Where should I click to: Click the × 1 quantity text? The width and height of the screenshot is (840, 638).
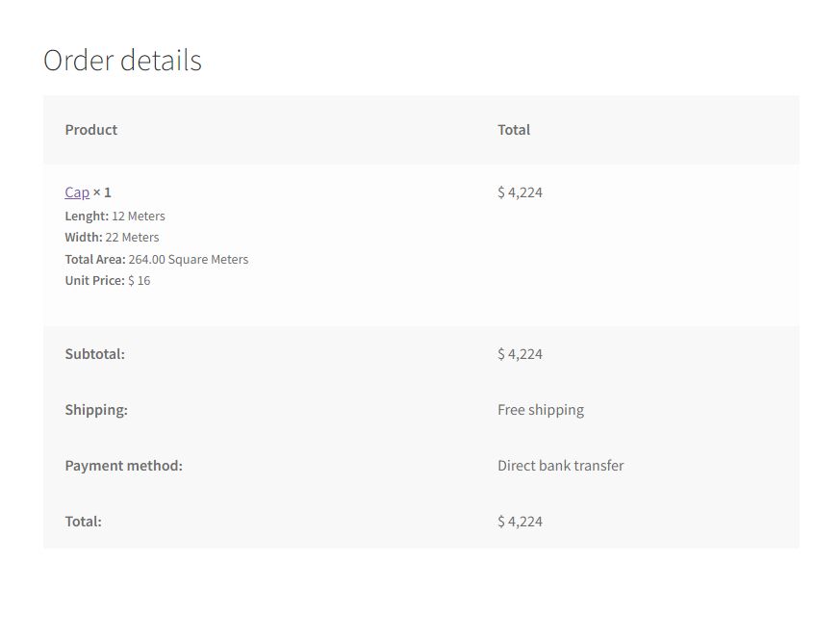click(x=102, y=192)
